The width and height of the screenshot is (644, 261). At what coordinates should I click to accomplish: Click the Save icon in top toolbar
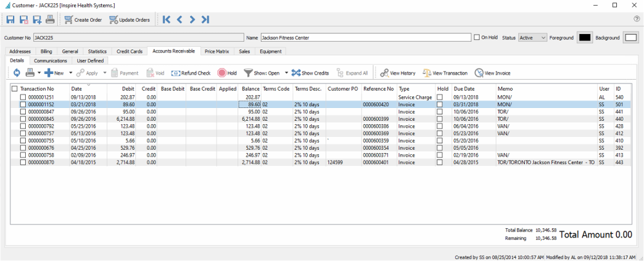[x=10, y=20]
